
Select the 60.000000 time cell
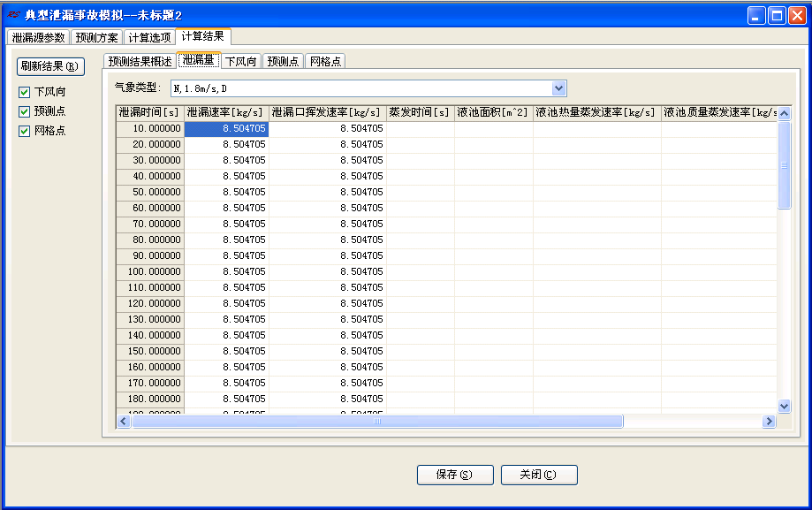click(x=150, y=209)
